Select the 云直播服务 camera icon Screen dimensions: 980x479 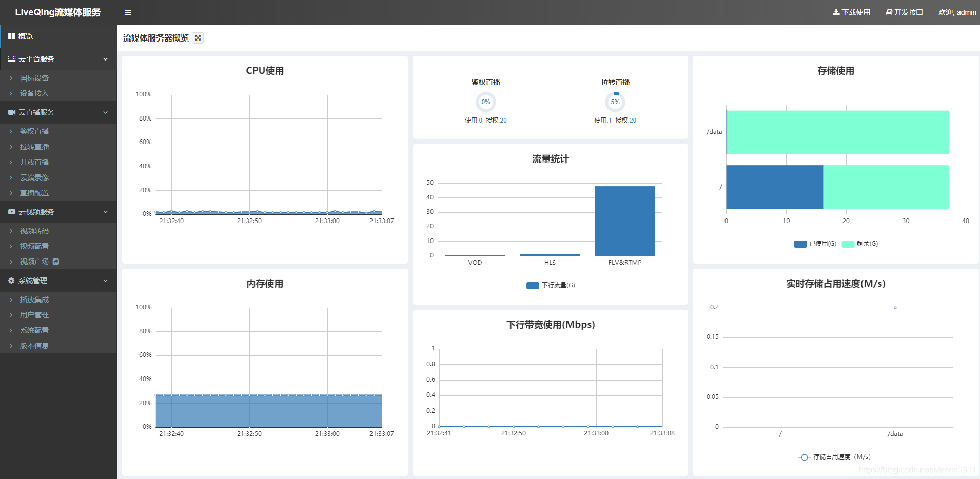(11, 112)
